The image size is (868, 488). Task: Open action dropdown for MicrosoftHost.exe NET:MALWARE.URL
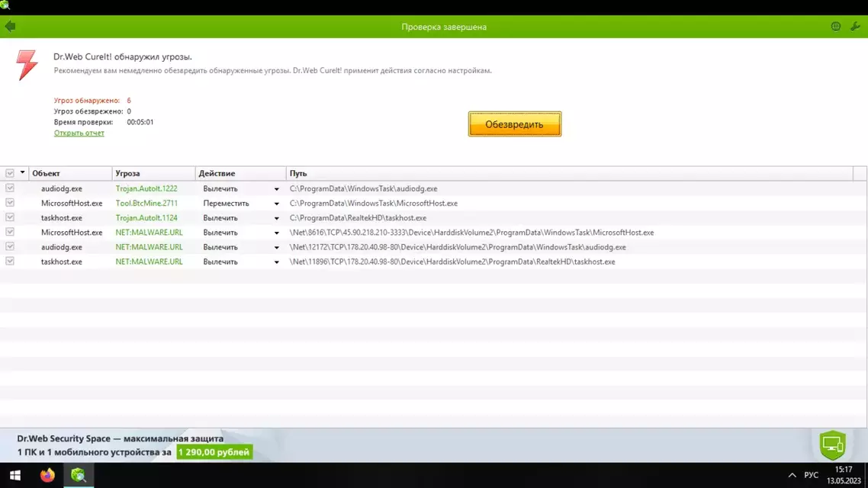click(276, 233)
